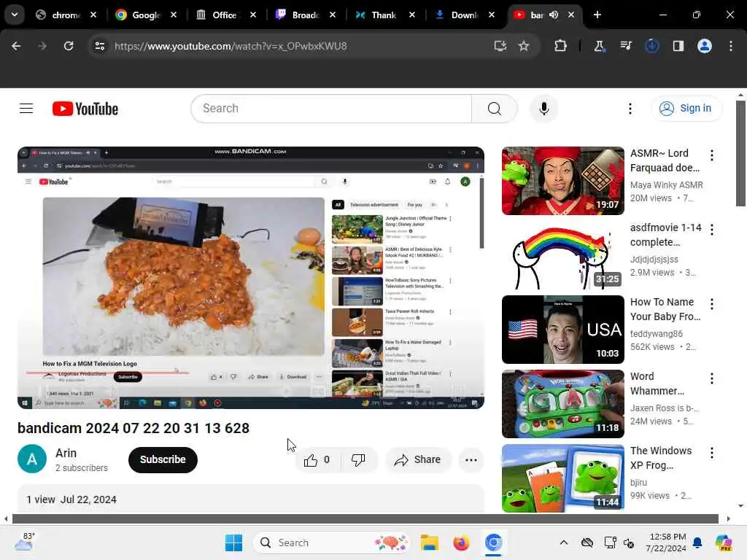747x560 pixels.
Task: Open Chrome Labs flask icon
Action: [599, 46]
